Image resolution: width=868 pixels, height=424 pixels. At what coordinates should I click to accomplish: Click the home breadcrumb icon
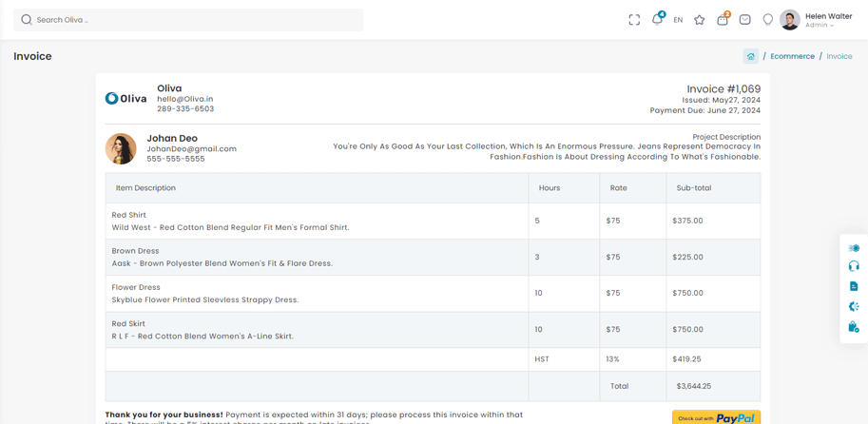[x=751, y=56]
